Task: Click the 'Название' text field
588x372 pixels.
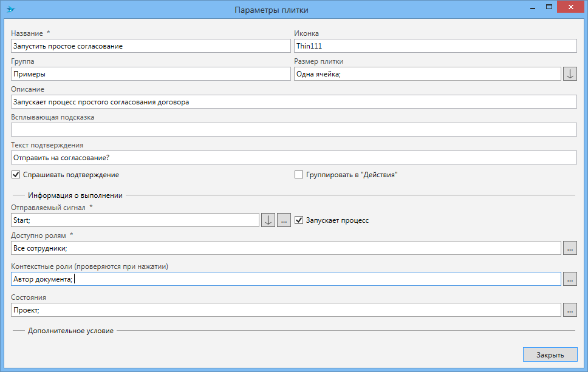Action: coord(151,46)
